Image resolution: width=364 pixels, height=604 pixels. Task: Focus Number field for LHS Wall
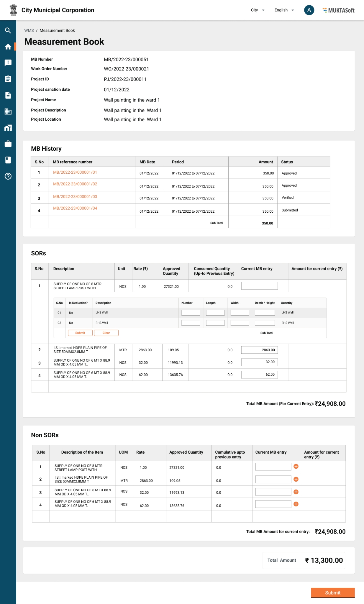tap(191, 313)
